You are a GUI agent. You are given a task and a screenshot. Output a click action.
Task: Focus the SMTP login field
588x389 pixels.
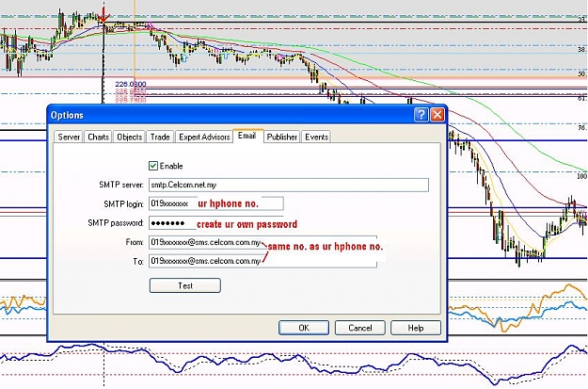tap(216, 203)
